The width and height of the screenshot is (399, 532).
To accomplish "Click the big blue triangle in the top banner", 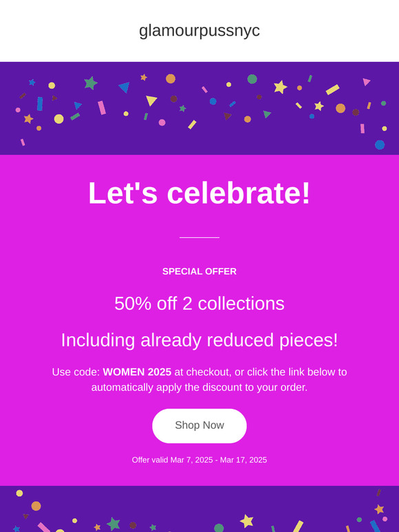I will click(x=125, y=87).
